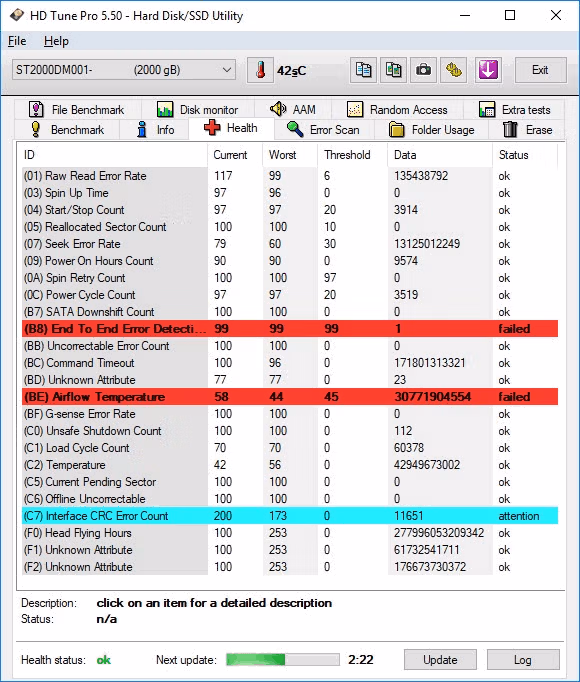580x682 pixels.
Task: Select failed (B8) End To End Error row
Action: pos(290,328)
